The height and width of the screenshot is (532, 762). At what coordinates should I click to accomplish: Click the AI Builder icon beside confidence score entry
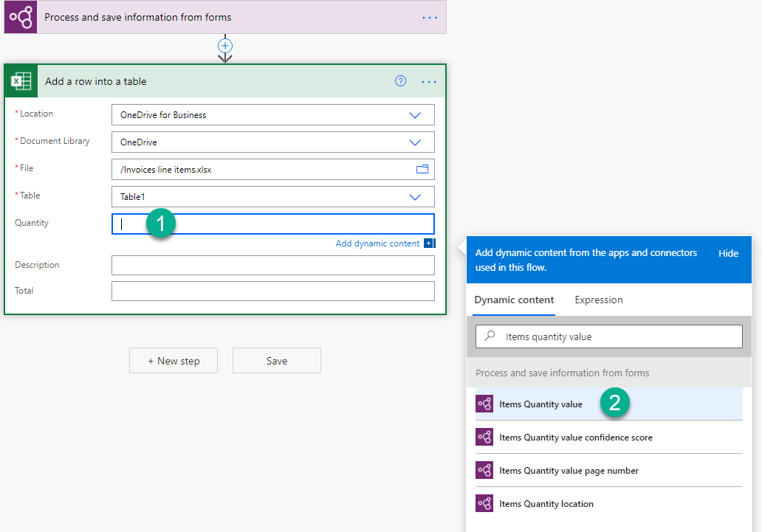pyautogui.click(x=485, y=437)
